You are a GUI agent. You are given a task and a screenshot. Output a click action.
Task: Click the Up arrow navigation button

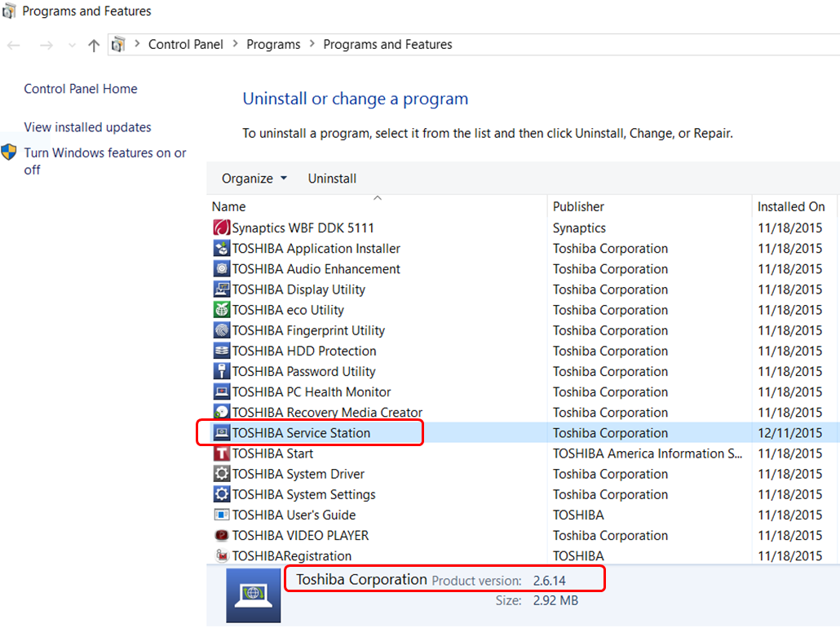pyautogui.click(x=94, y=45)
